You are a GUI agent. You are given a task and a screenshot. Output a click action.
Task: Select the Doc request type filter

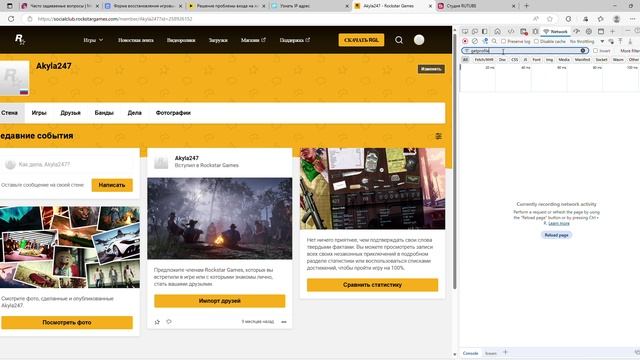tap(502, 60)
